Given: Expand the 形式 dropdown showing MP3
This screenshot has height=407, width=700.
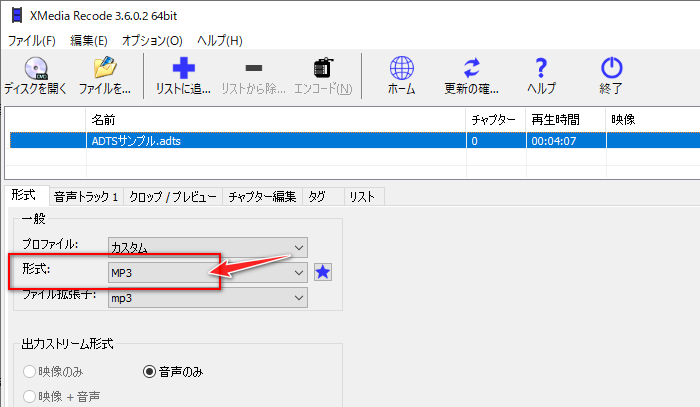Looking at the screenshot, I should pyautogui.click(x=208, y=272).
